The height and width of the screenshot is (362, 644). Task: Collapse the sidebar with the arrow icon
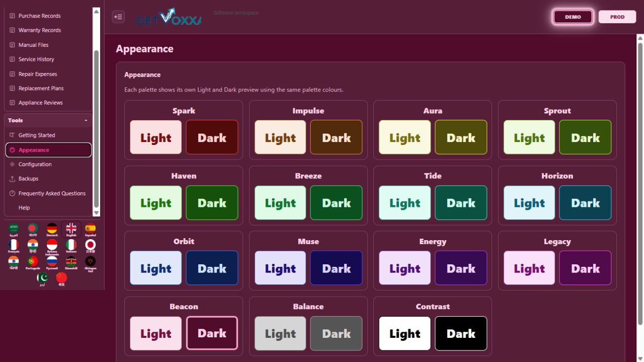tap(118, 17)
